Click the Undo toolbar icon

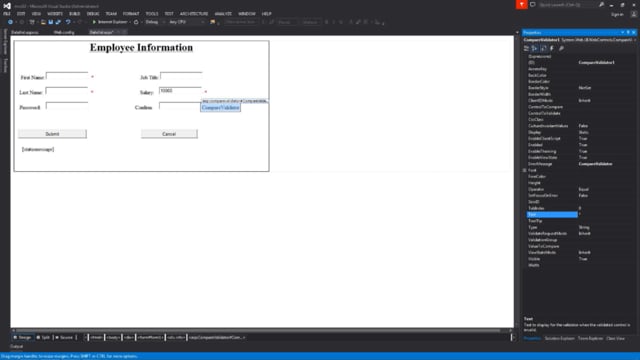pyautogui.click(x=68, y=22)
